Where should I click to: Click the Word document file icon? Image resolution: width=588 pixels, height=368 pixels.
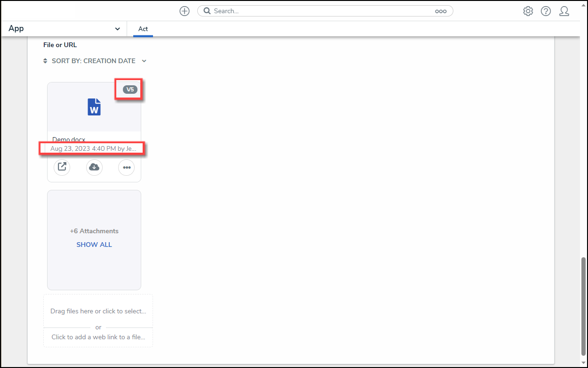pos(94,107)
